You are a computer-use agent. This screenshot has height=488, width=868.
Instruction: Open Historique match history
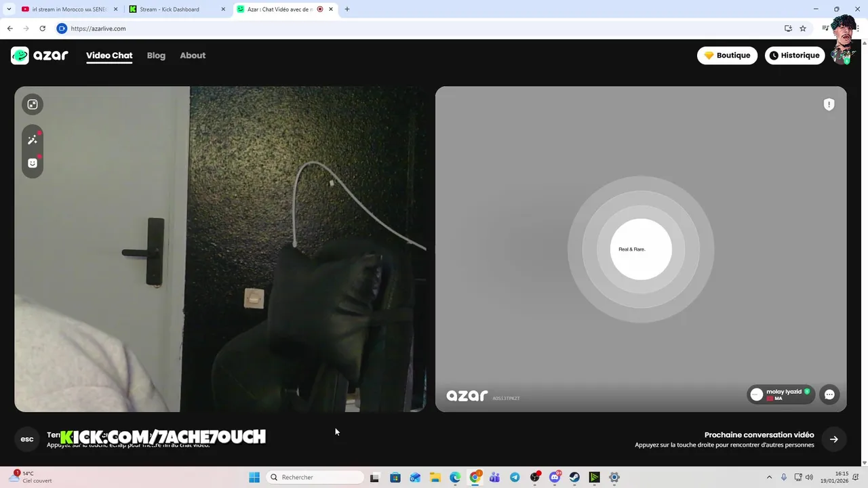click(794, 56)
